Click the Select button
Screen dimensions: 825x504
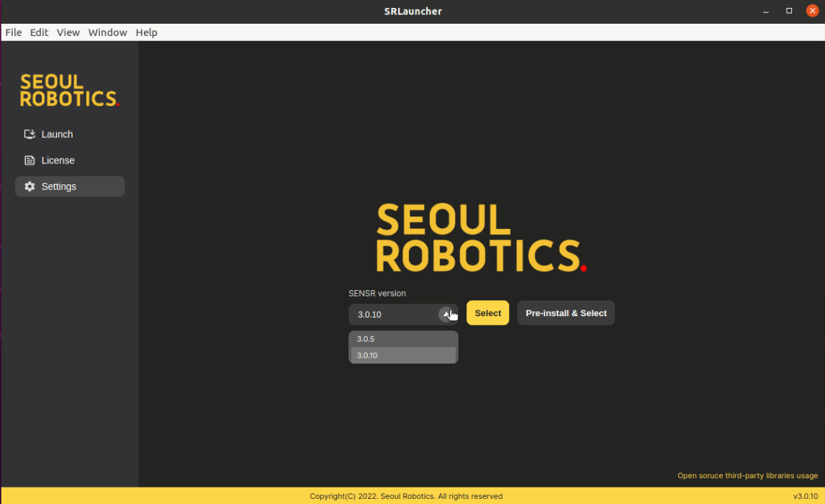[487, 312]
